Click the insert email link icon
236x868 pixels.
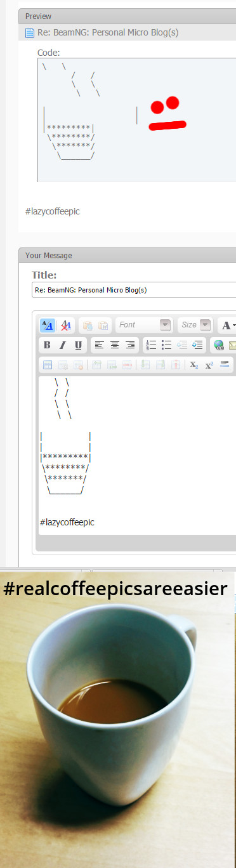pyautogui.click(x=232, y=345)
